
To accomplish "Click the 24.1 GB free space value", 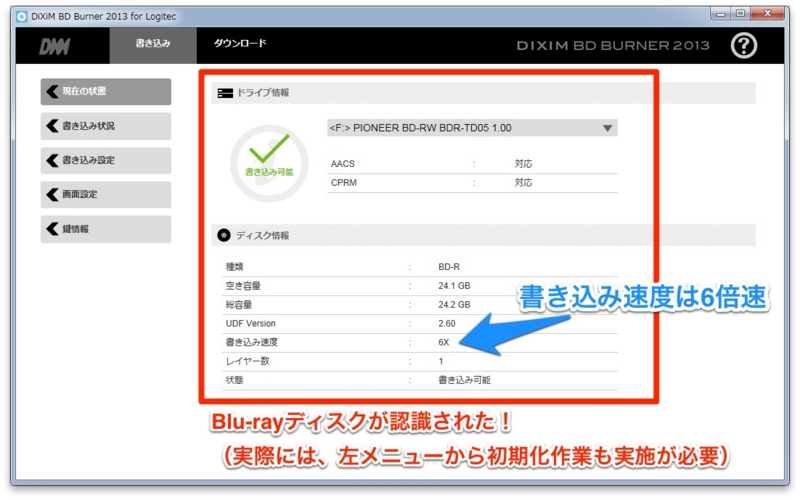I will point(454,286).
